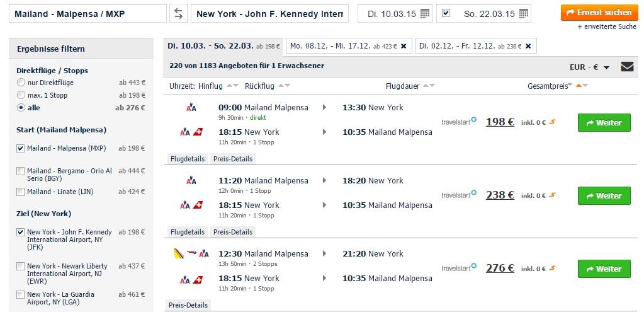Click Weiter for the 276 € flight
644x312 pixels.
coord(604,269)
